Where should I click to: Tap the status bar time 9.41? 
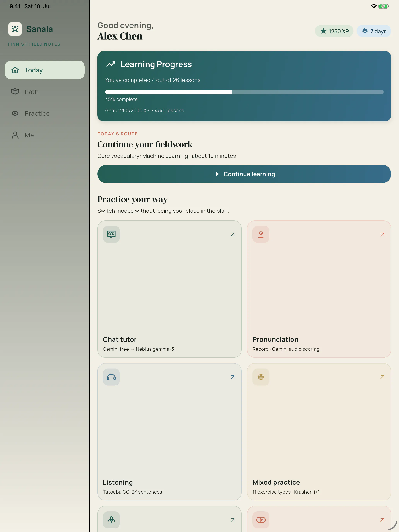coord(15,6)
